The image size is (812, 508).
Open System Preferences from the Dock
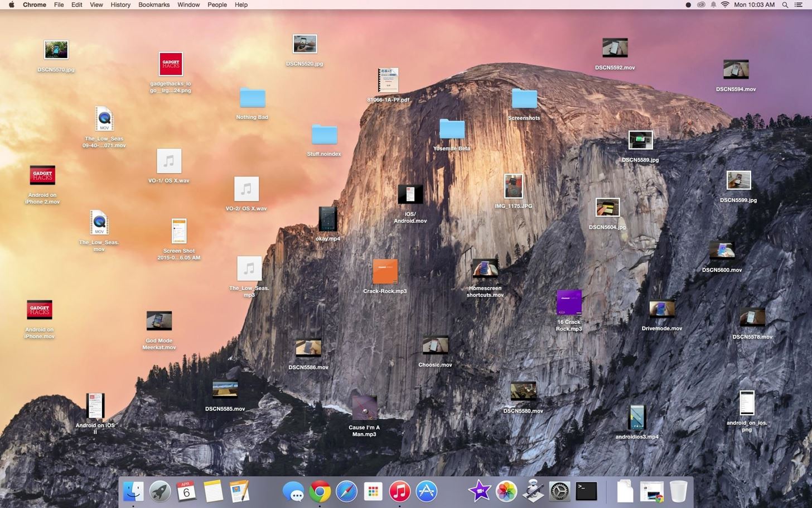[559, 491]
